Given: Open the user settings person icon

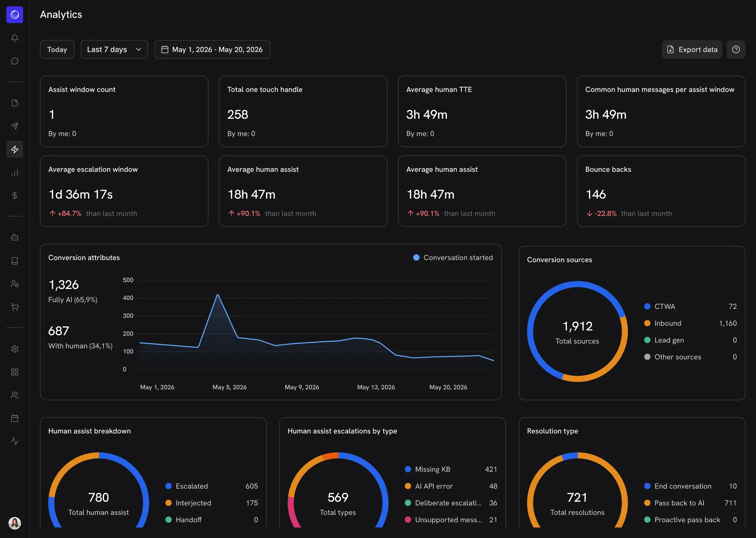Looking at the screenshot, I should click(x=15, y=284).
